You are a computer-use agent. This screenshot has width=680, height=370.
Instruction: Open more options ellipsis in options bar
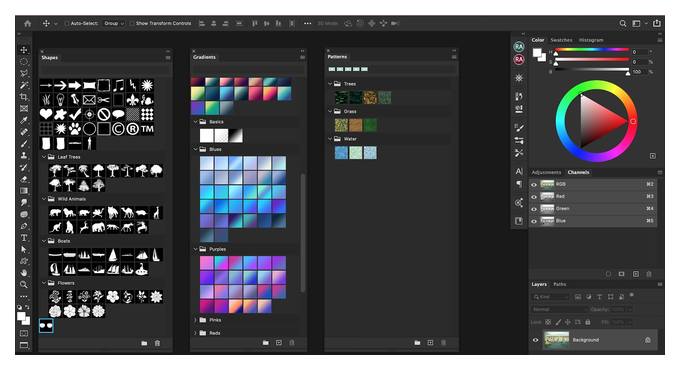pyautogui.click(x=307, y=23)
